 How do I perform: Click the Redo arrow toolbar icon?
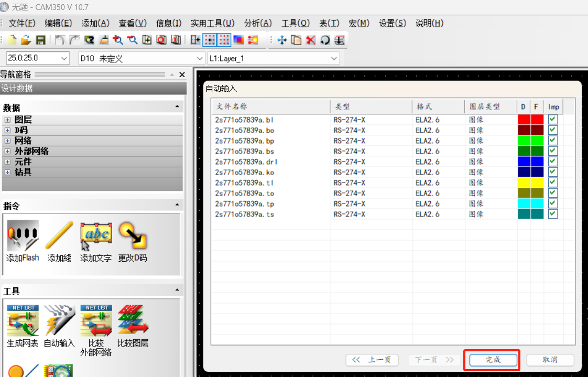(74, 40)
